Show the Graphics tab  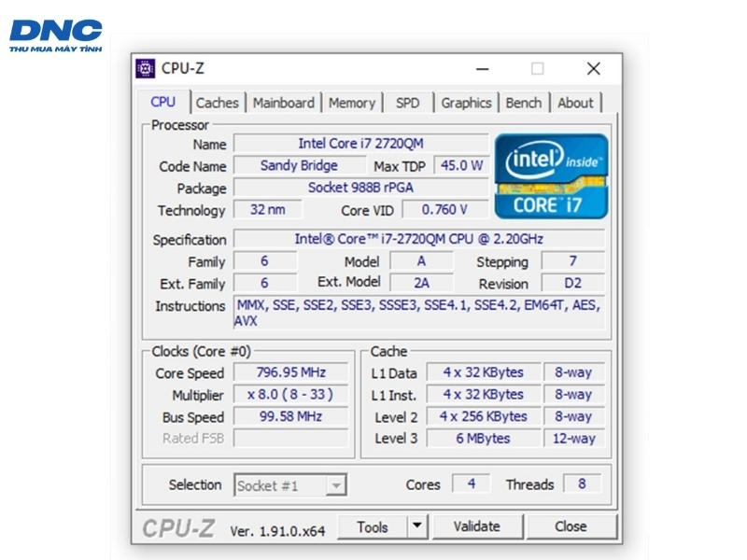pos(466,103)
